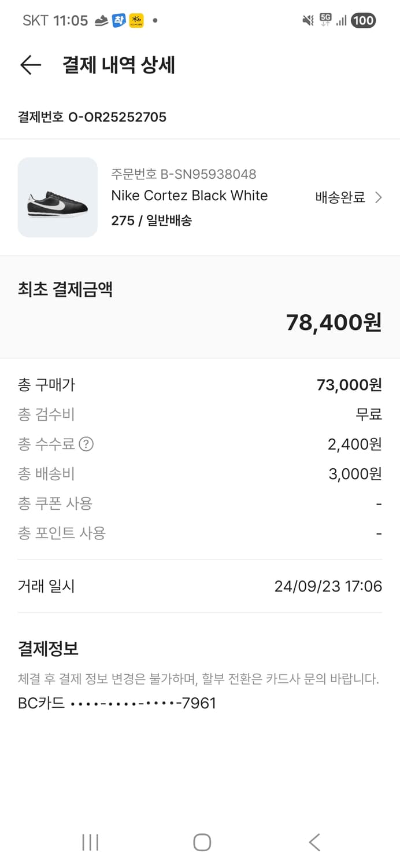
Task: Tap the navigation back key at bottom right
Action: pyautogui.click(x=313, y=843)
